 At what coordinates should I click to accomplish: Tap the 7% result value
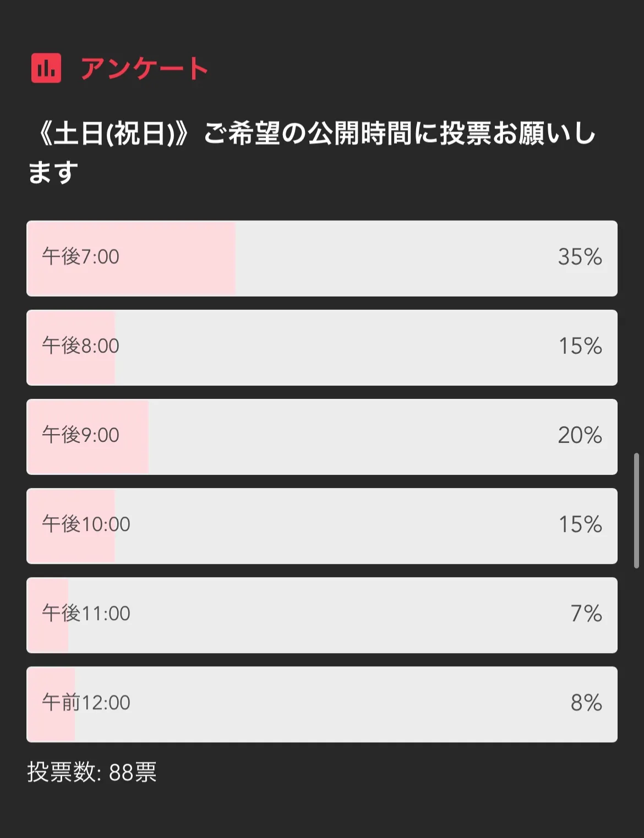(x=586, y=614)
